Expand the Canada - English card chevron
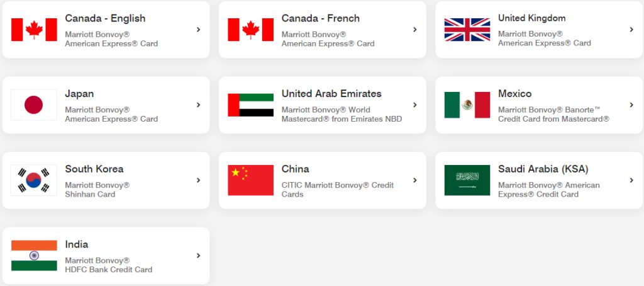The width and height of the screenshot is (644, 286). [x=198, y=30]
